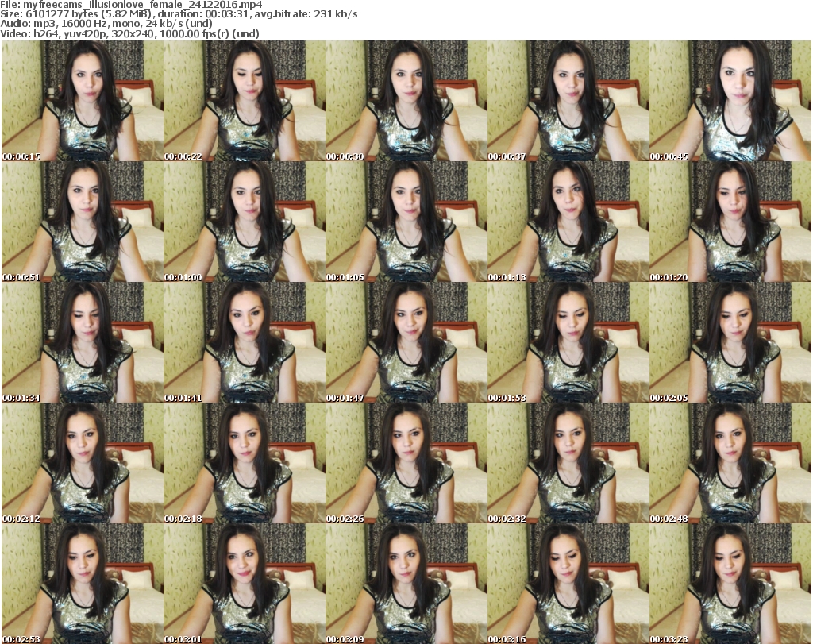
Task: Choose the frame timestamped 00:02:26
Action: coord(406,463)
